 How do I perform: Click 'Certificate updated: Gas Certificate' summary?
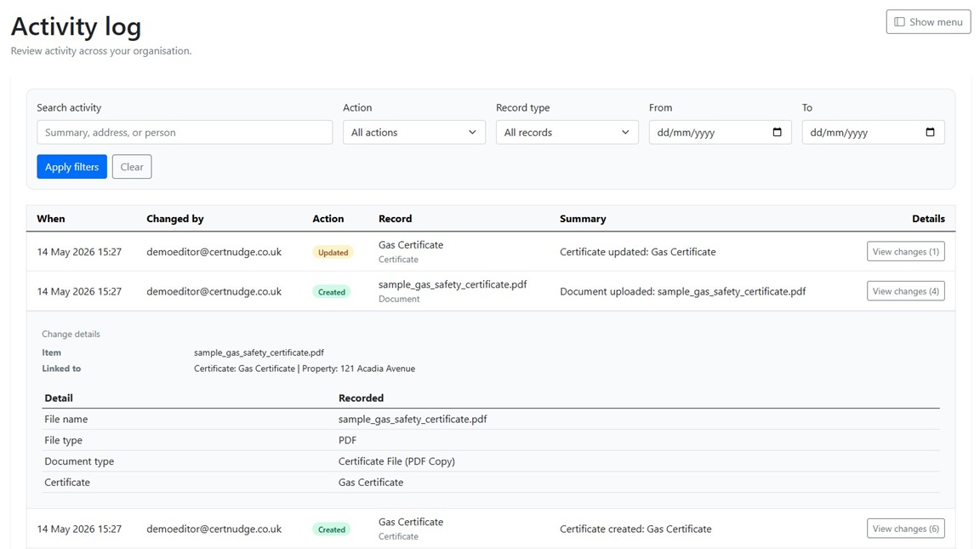tap(637, 252)
